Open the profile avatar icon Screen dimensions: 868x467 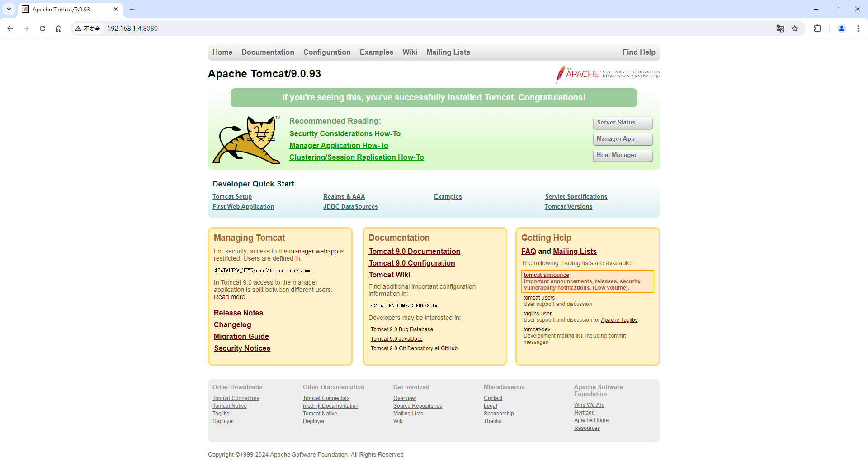842,29
